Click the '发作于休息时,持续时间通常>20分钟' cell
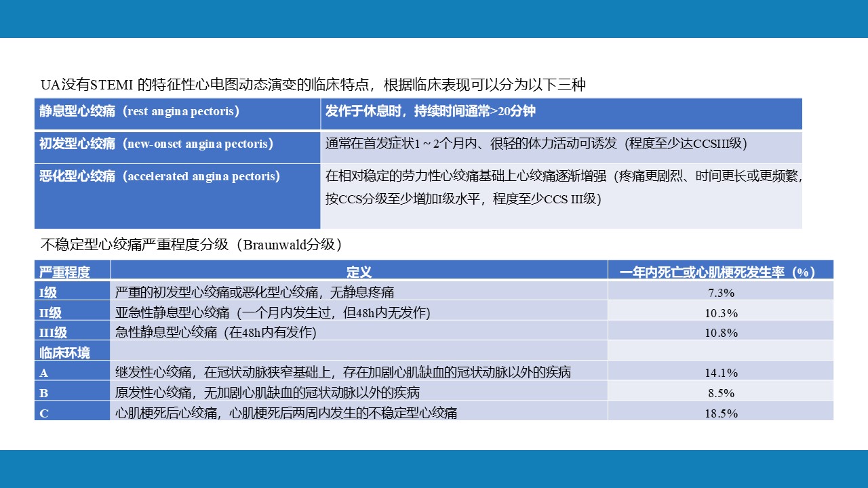Screen dimensions: 868x488 561,114
